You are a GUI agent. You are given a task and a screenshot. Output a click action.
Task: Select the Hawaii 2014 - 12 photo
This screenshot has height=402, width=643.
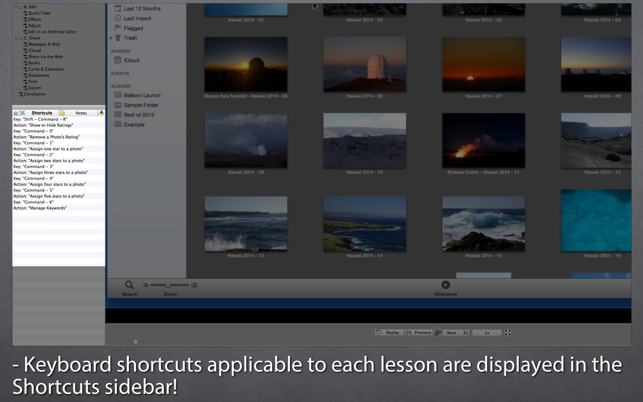tap(596, 141)
